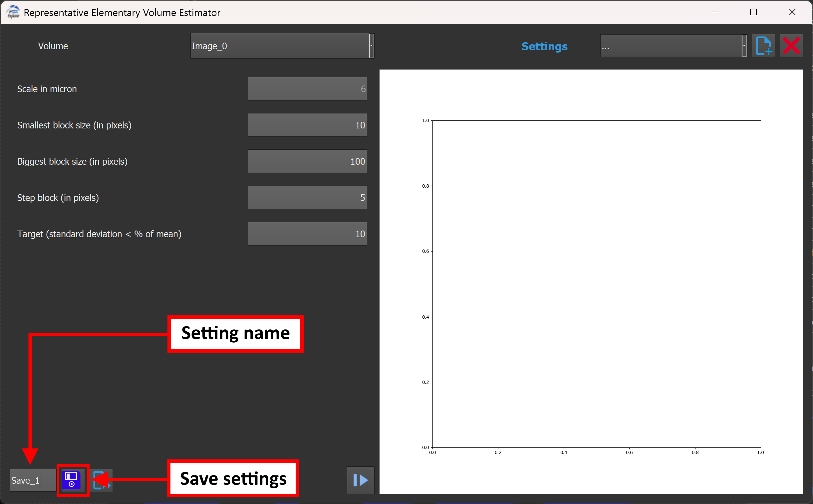Click the Settings combo box arrow on the right

[x=745, y=46]
